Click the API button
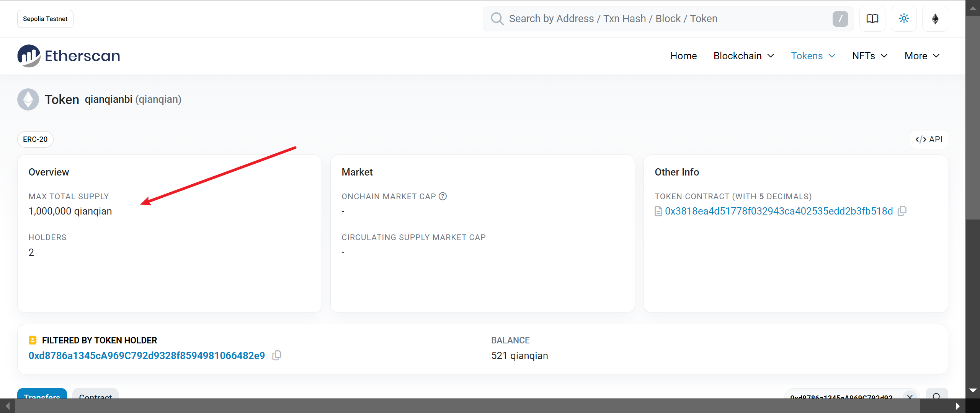The width and height of the screenshot is (980, 413). tap(929, 140)
